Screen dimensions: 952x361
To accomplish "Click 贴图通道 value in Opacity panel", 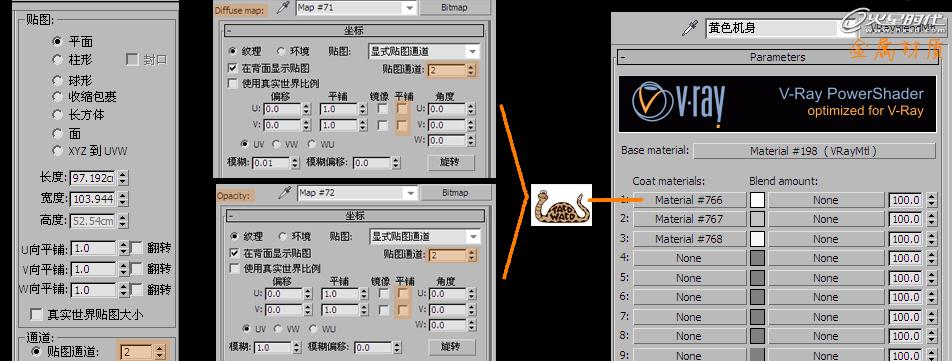I will [x=447, y=255].
